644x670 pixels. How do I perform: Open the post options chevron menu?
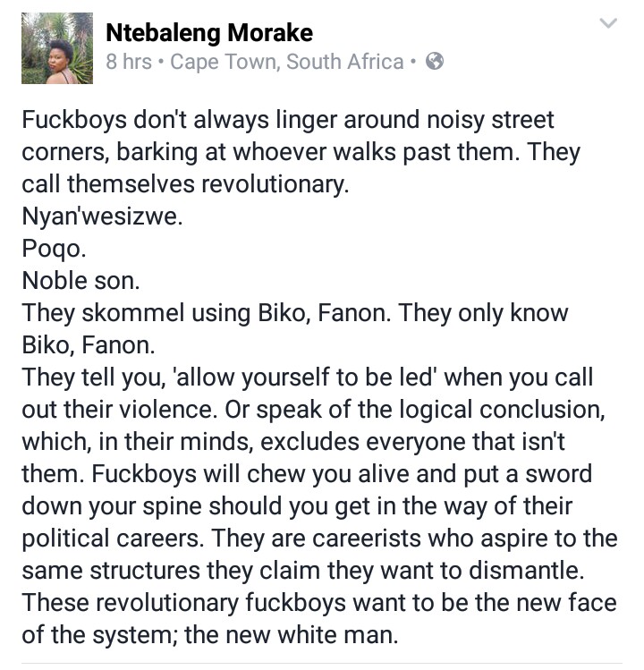(608, 24)
